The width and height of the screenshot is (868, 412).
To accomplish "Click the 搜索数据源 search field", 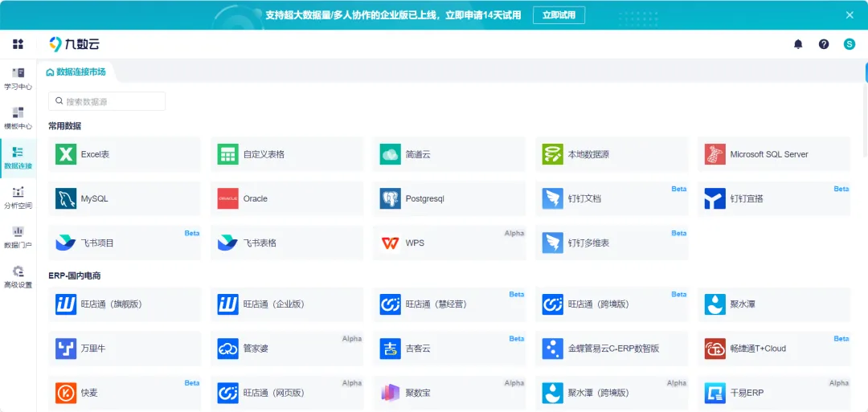I will [x=107, y=101].
